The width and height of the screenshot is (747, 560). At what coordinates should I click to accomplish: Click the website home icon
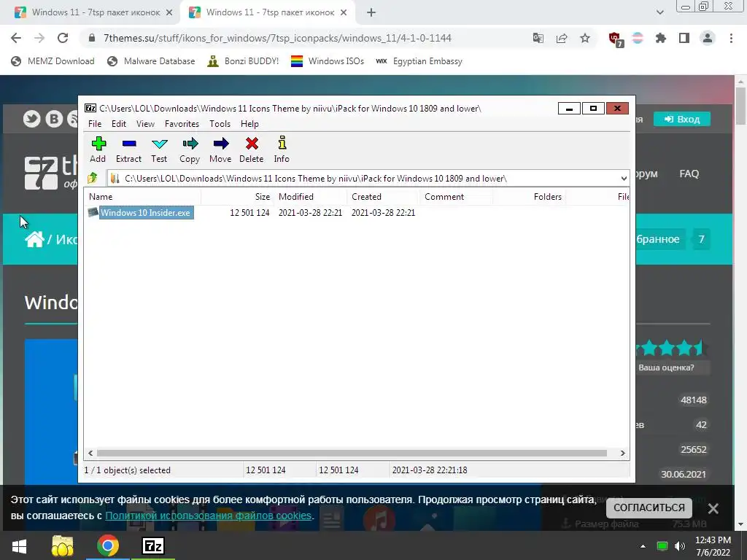tap(34, 239)
